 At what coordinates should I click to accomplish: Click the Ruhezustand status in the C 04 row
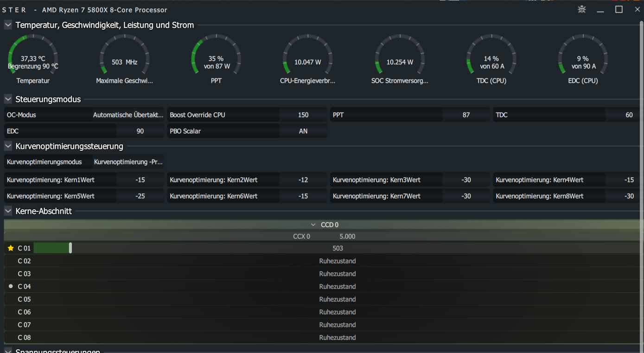pyautogui.click(x=338, y=286)
